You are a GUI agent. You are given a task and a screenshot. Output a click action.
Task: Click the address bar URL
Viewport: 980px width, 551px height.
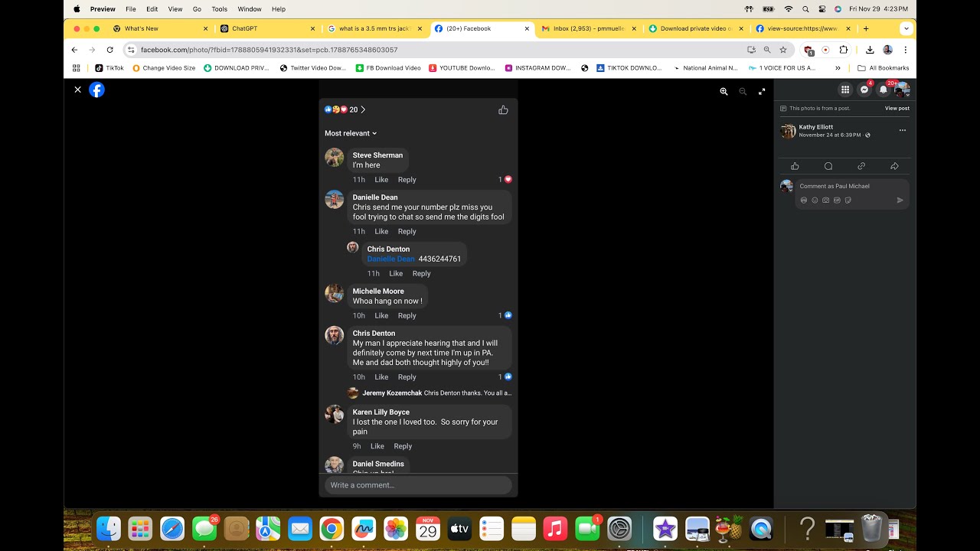(x=269, y=50)
